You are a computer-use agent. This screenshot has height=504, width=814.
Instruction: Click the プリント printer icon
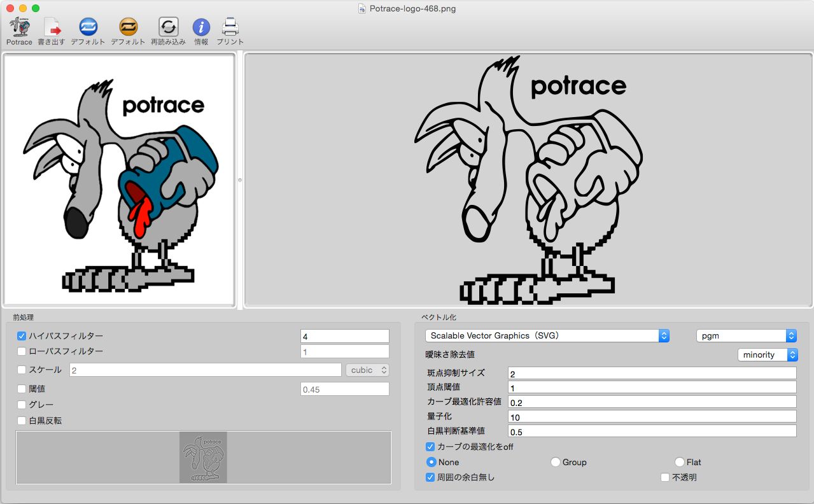[230, 27]
